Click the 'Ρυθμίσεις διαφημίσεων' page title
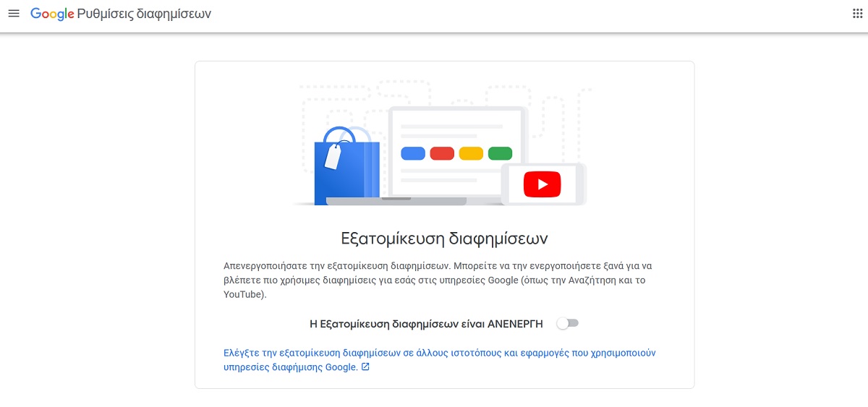868x407 pixels. click(144, 14)
